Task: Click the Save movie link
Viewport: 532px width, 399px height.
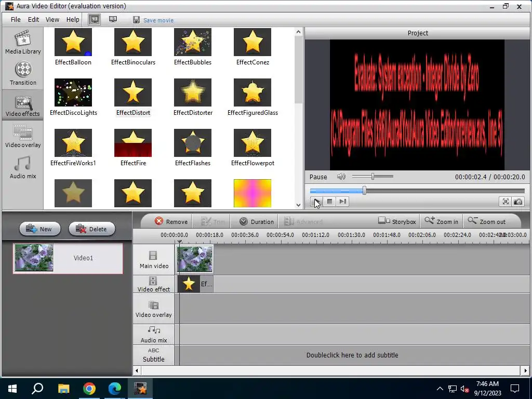Action: click(x=158, y=20)
